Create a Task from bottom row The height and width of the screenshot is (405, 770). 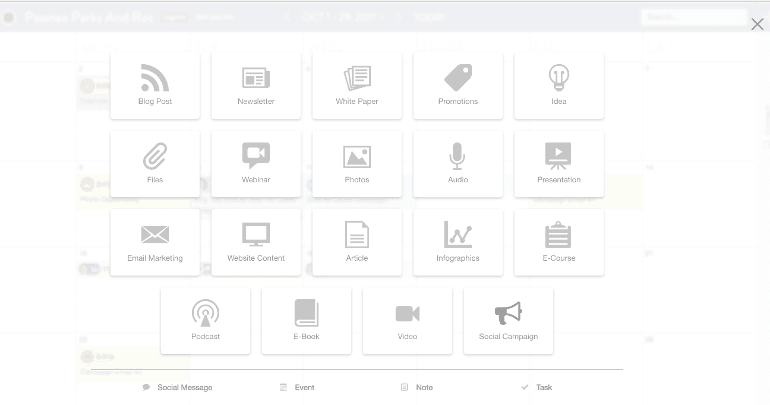pyautogui.click(x=543, y=387)
